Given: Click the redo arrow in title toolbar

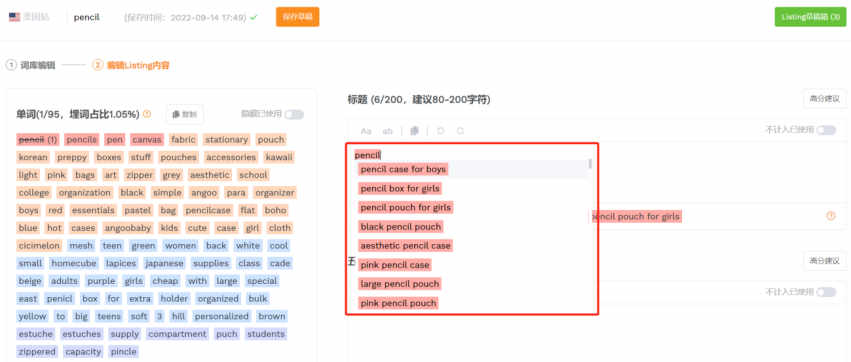Looking at the screenshot, I should point(460,131).
